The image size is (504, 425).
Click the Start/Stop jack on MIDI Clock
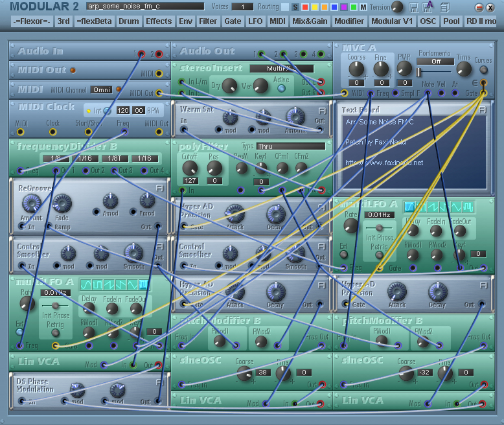pyautogui.click(x=88, y=132)
